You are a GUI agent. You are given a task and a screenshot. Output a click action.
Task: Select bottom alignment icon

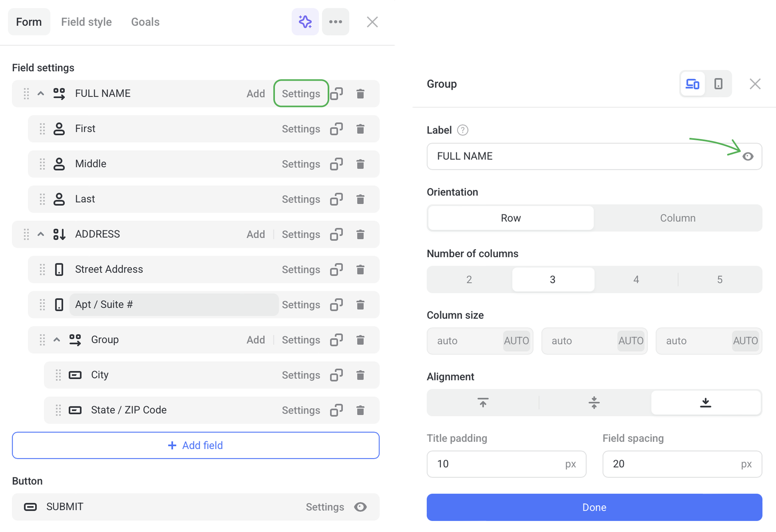[705, 403]
